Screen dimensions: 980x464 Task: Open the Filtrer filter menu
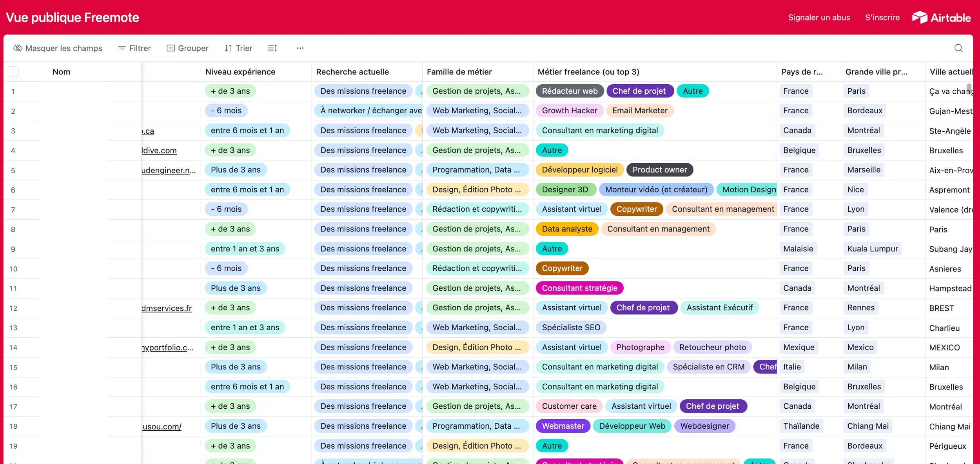point(134,48)
